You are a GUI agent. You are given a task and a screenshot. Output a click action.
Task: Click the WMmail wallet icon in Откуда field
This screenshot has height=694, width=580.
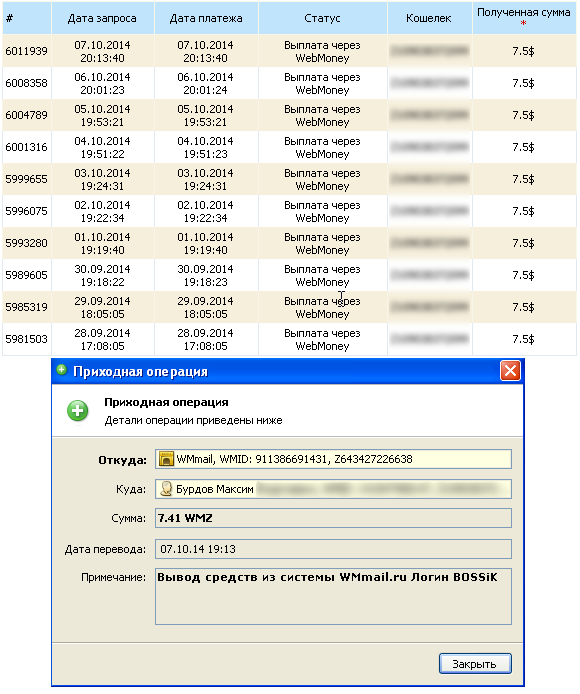tap(166, 459)
